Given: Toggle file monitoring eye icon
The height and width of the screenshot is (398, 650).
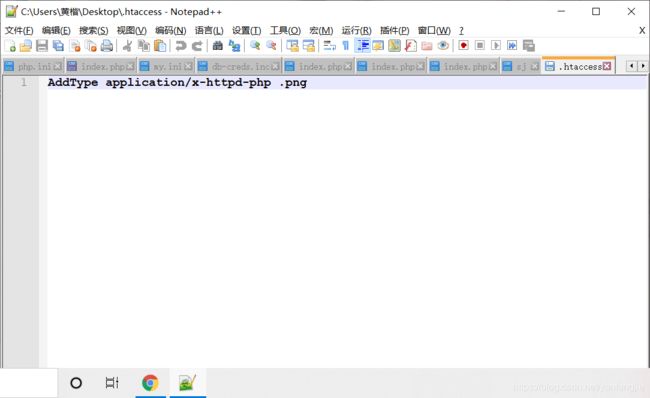Looking at the screenshot, I should tap(443, 46).
